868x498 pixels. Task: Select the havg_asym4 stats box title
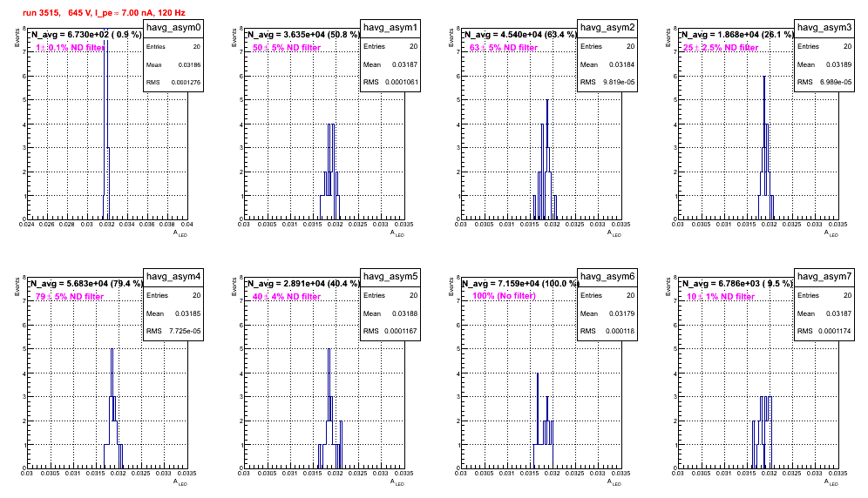(x=173, y=277)
